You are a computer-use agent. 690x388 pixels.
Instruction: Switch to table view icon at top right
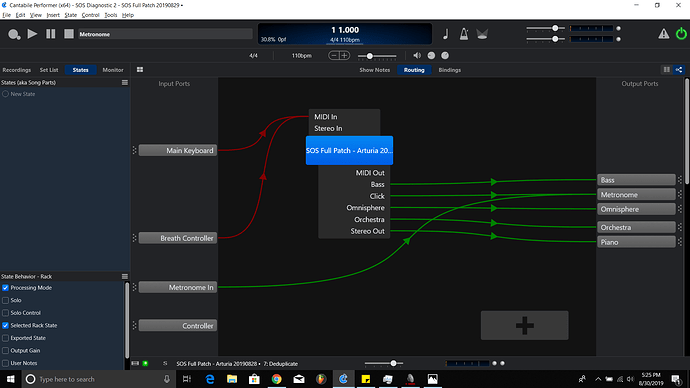coord(667,70)
